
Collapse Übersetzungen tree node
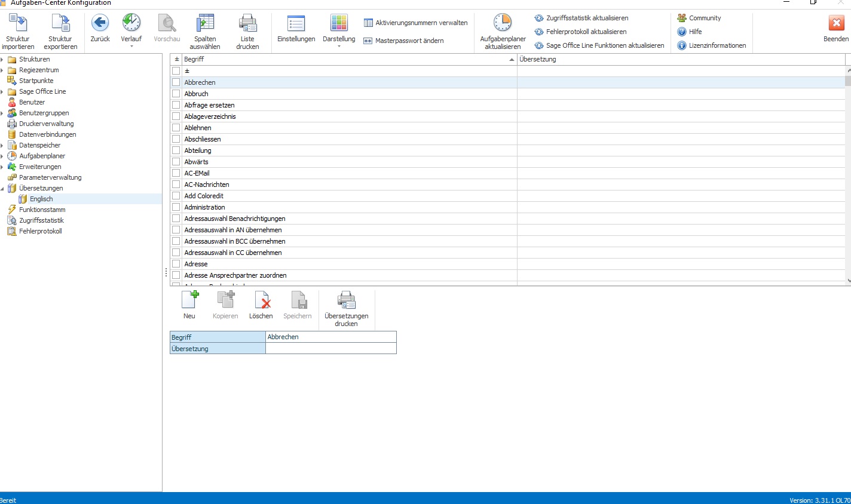2,188
